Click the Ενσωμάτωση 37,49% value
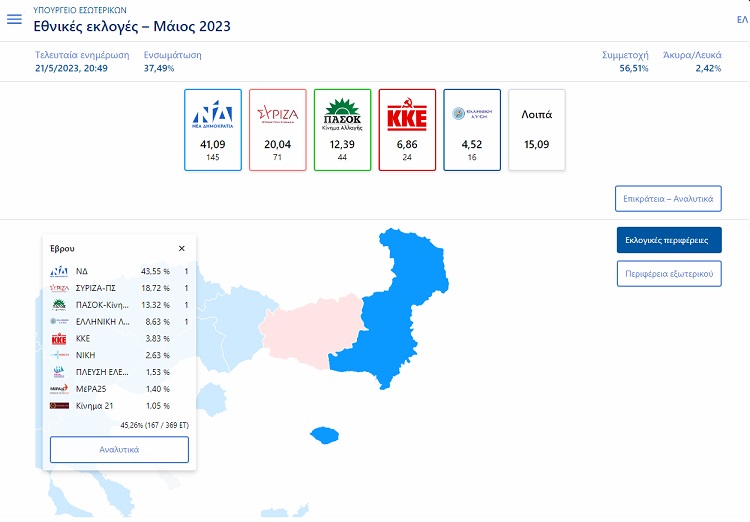Screen dimensions: 750x522 pos(159,68)
